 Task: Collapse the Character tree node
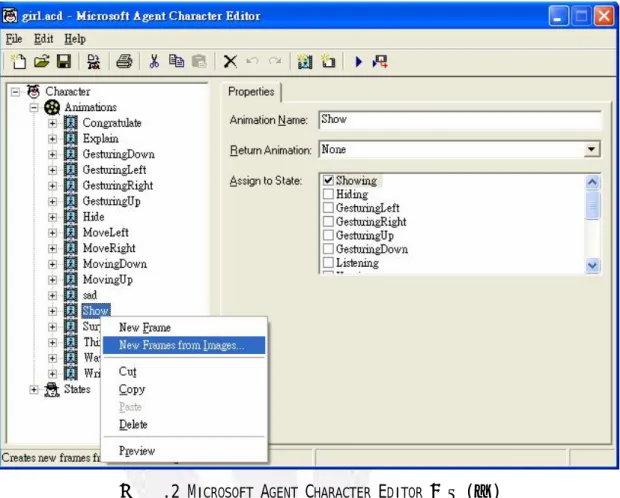click(15, 92)
